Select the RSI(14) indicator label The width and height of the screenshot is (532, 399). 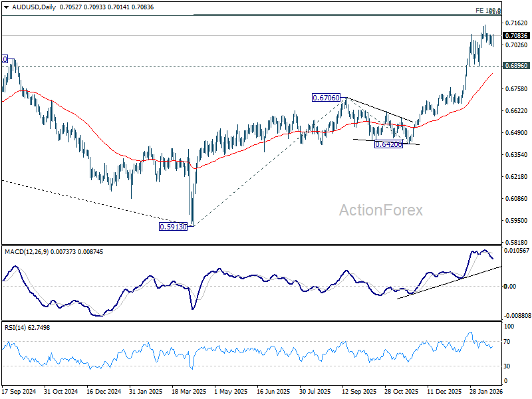19,328
